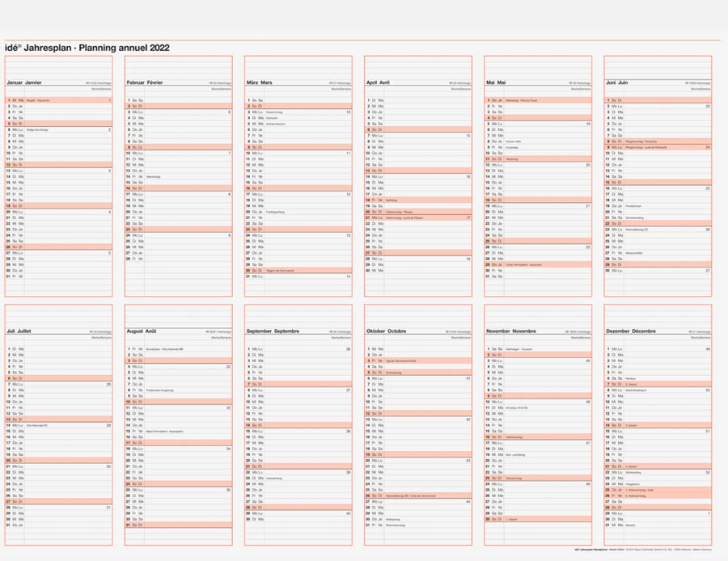Select the Mai month heading
The height and width of the screenshot is (561, 728).
(496, 82)
